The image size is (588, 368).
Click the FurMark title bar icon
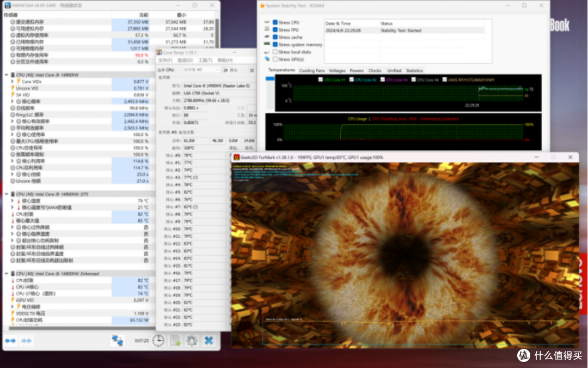tap(236, 158)
